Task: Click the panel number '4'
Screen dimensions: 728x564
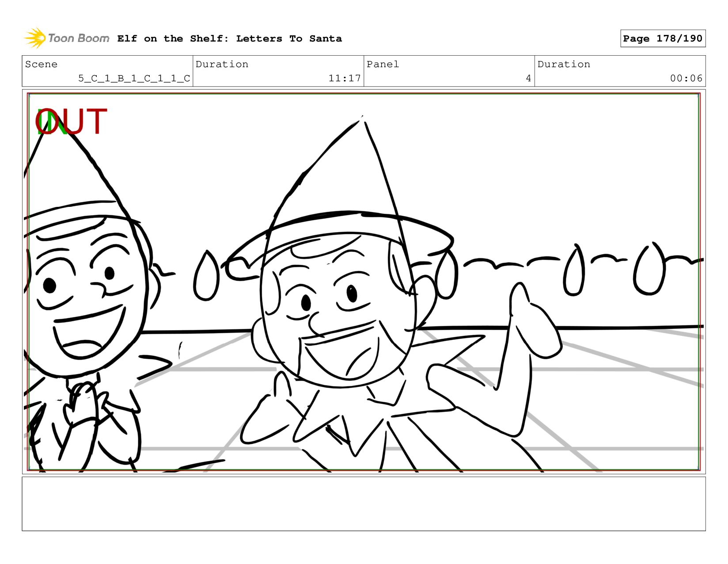Action: (x=528, y=78)
